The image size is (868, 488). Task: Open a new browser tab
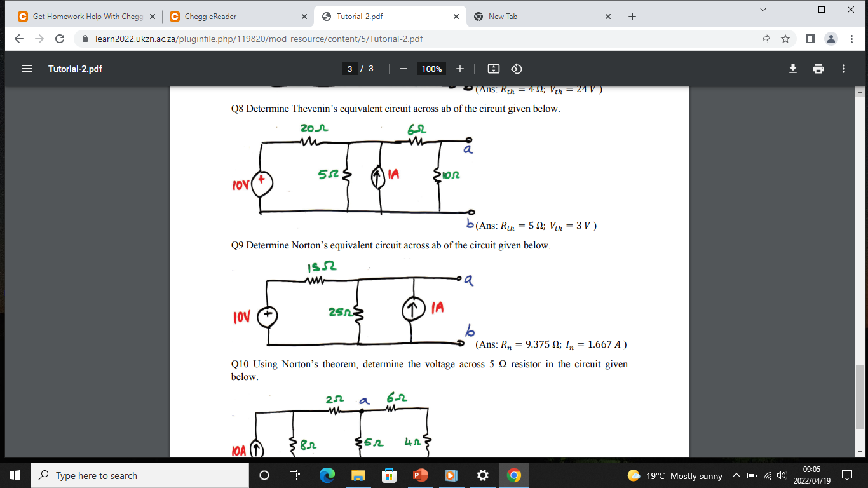tap(632, 17)
